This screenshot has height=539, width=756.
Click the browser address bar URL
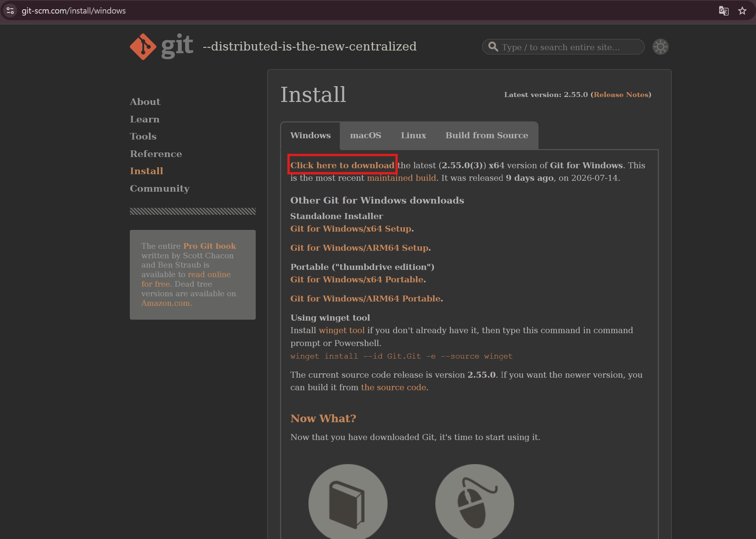(74, 11)
